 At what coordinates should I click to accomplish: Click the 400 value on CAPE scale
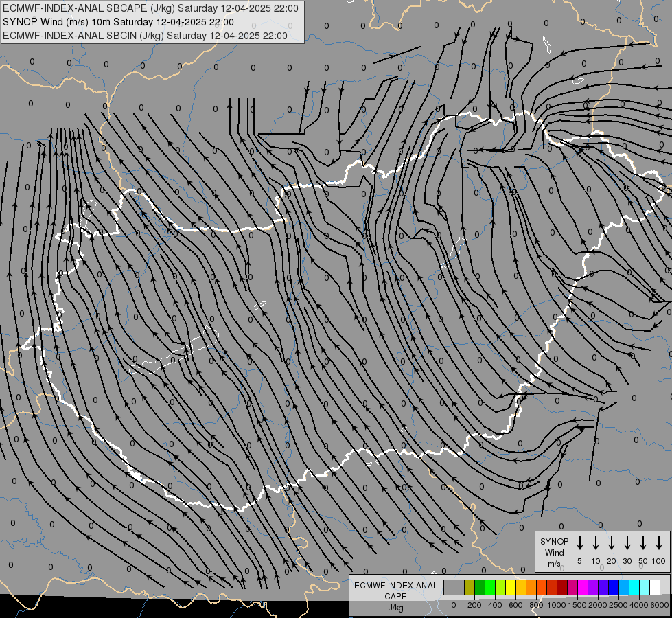[495, 605]
